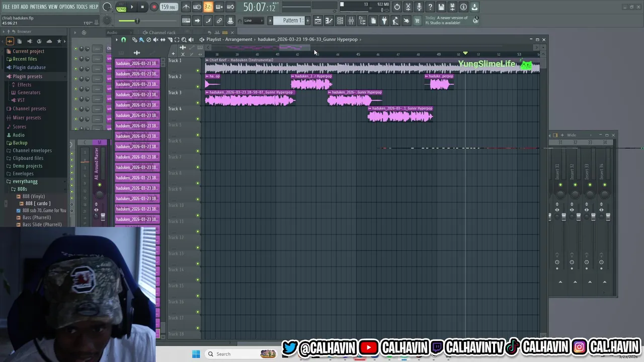
Task: Adjust the Insert 31 mixer fader
Action: 563,217
